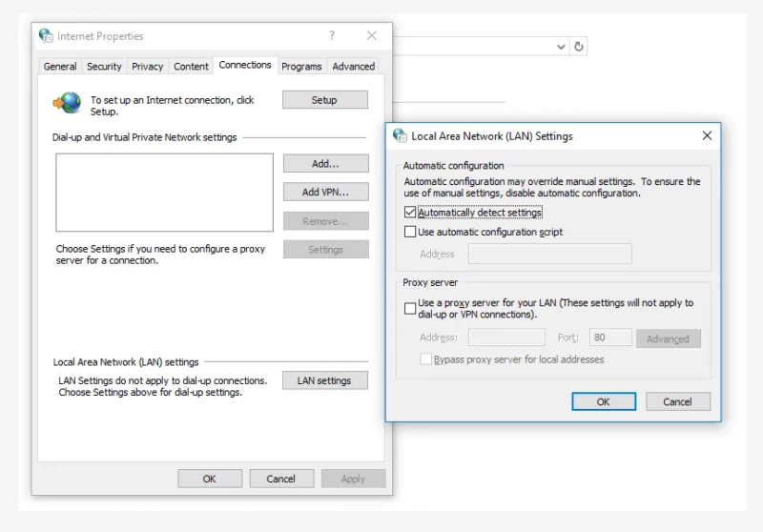Select the Connections tab
This screenshot has height=532, width=763.
[x=245, y=65]
